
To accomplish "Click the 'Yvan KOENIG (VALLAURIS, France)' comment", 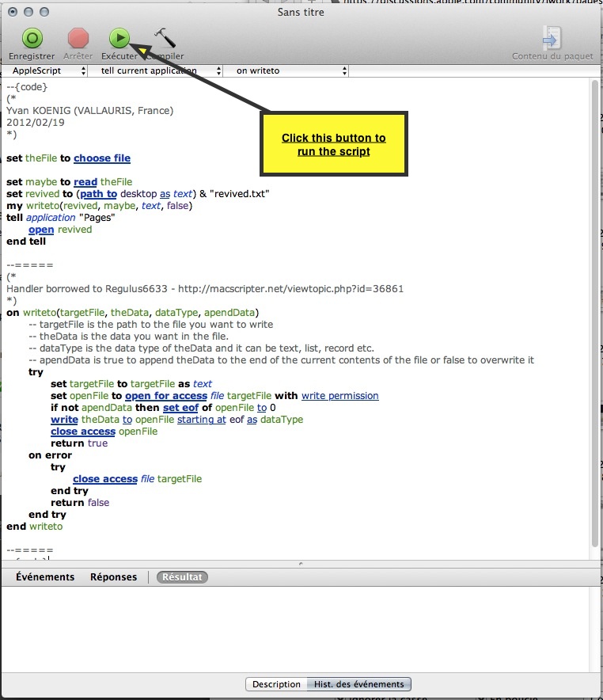I will pyautogui.click(x=89, y=111).
